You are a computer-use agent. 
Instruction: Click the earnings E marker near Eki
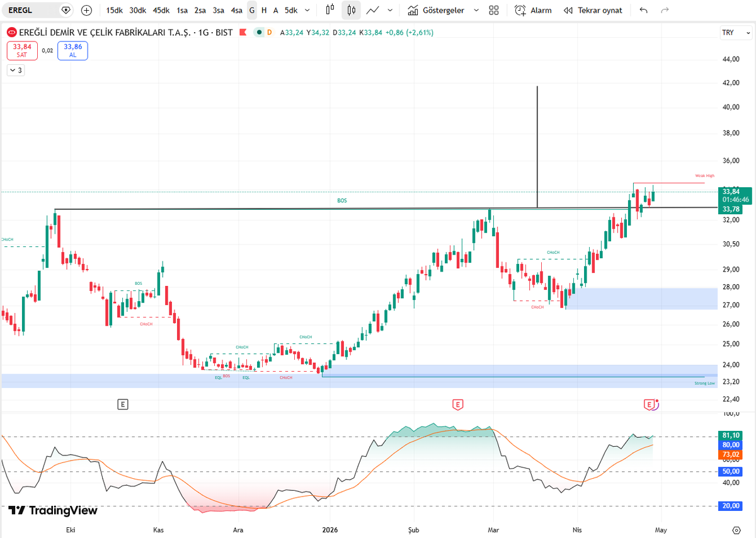click(x=123, y=404)
